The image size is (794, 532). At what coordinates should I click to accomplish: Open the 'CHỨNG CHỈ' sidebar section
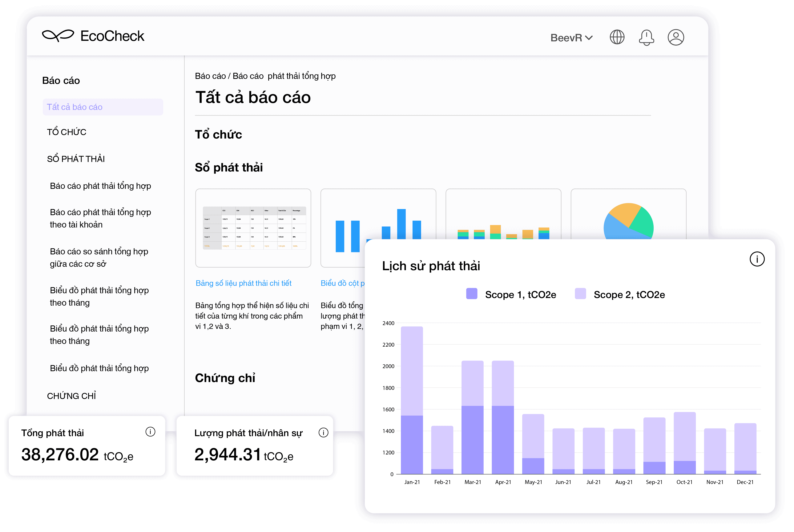click(71, 396)
